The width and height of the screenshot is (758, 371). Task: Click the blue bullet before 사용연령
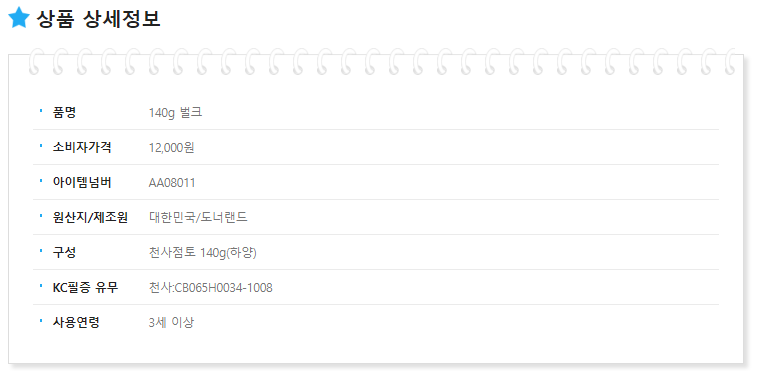click(x=41, y=321)
